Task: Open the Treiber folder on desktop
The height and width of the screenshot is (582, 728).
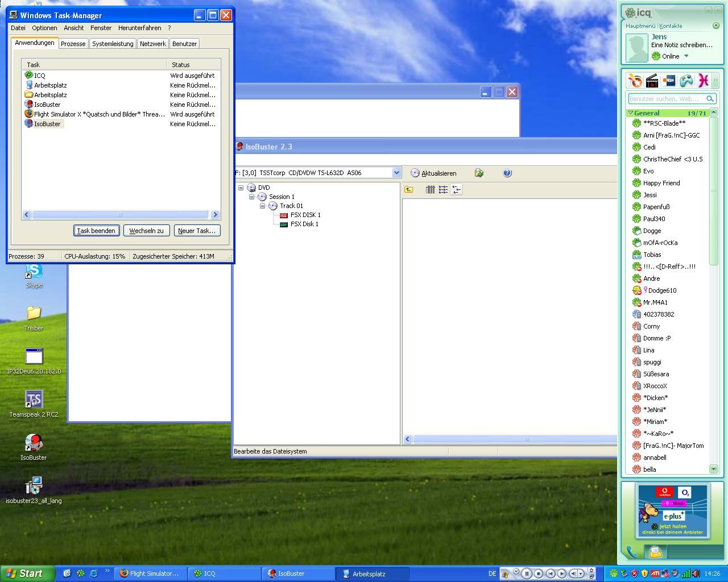Action: click(x=34, y=318)
